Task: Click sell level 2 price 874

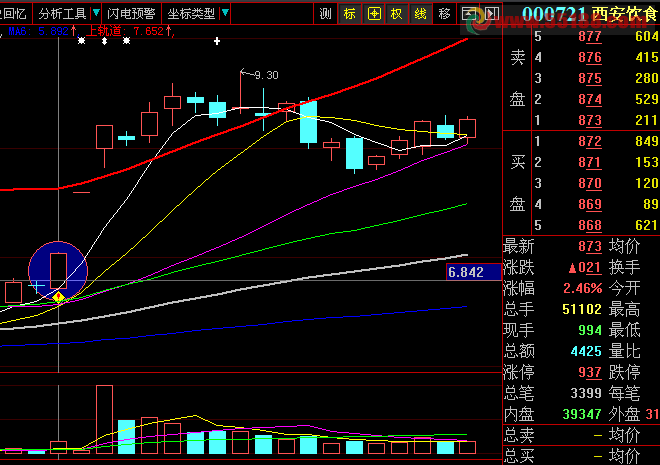Action: pyautogui.click(x=590, y=100)
